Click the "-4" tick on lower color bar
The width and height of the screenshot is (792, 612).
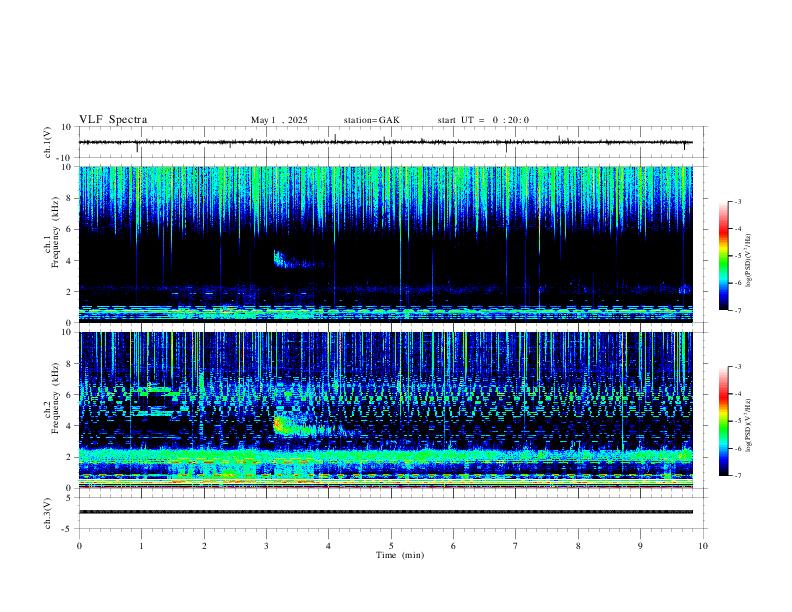(738, 393)
